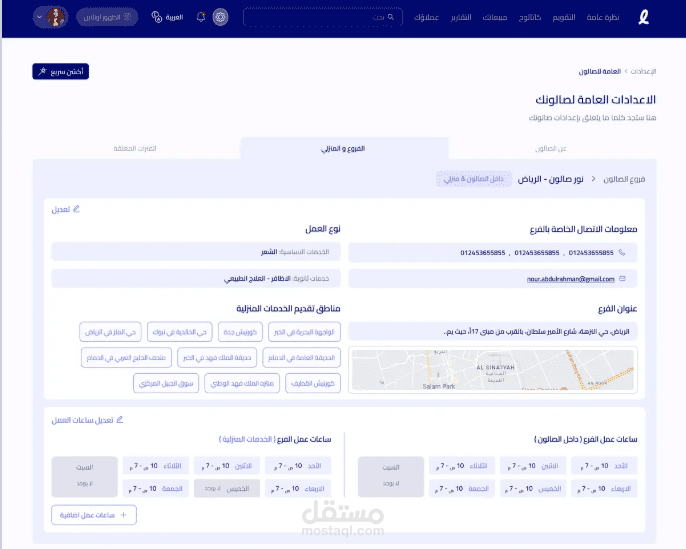Click the نور صالون - الرياض branch title

550,179
